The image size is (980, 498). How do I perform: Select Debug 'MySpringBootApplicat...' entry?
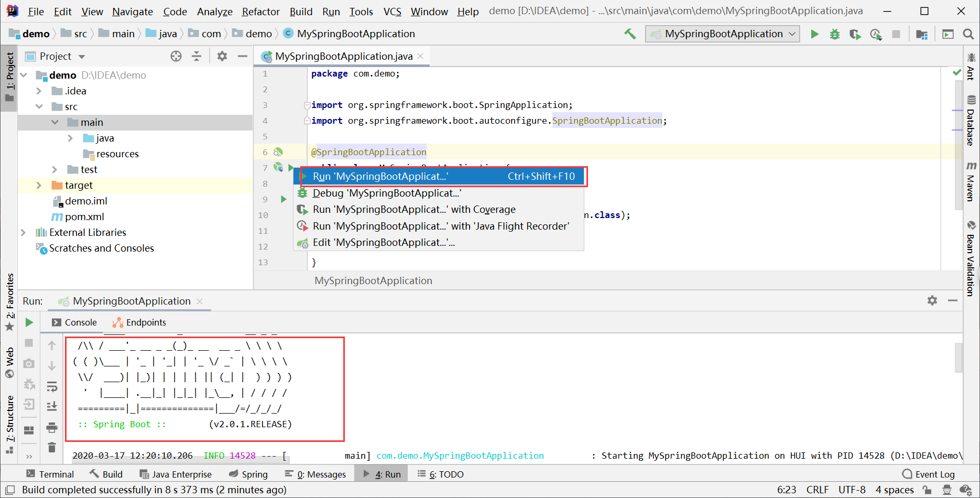440,193
